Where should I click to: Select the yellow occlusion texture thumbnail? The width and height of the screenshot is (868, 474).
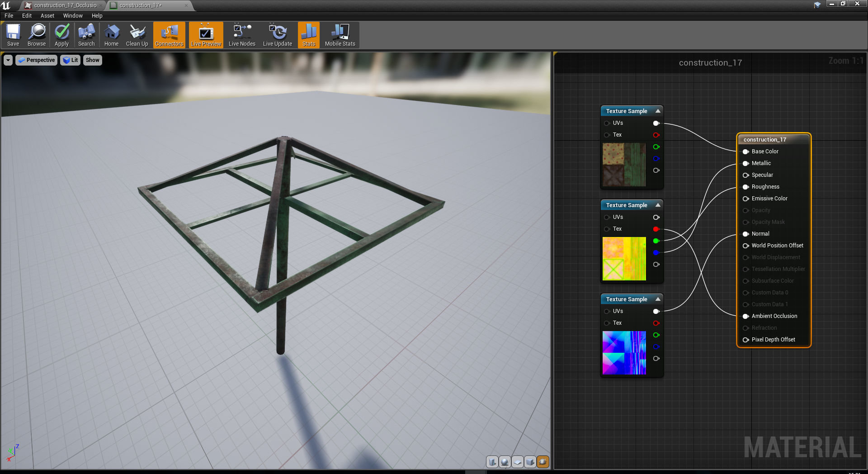624,259
